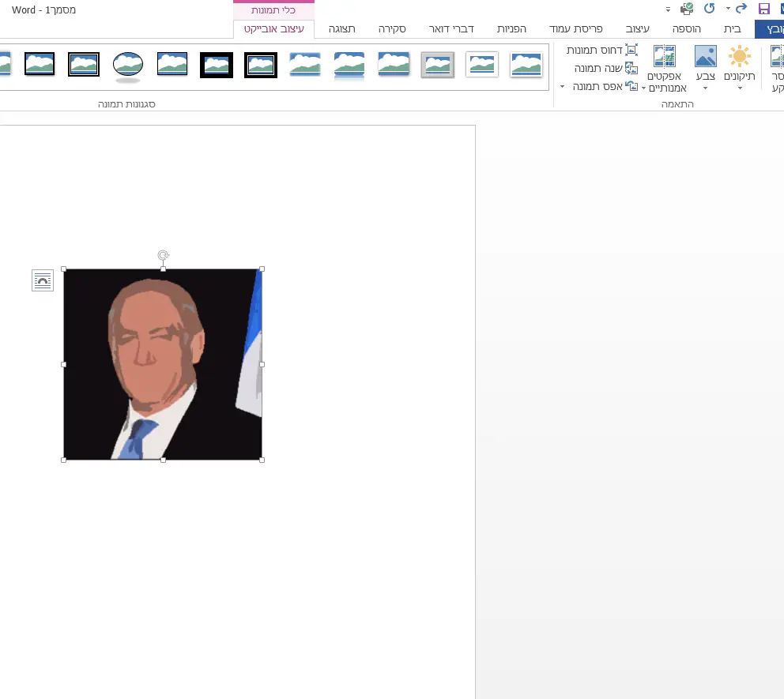
Task: Click the דחוס תמונות compress pictures icon
Action: pyautogui.click(x=631, y=50)
